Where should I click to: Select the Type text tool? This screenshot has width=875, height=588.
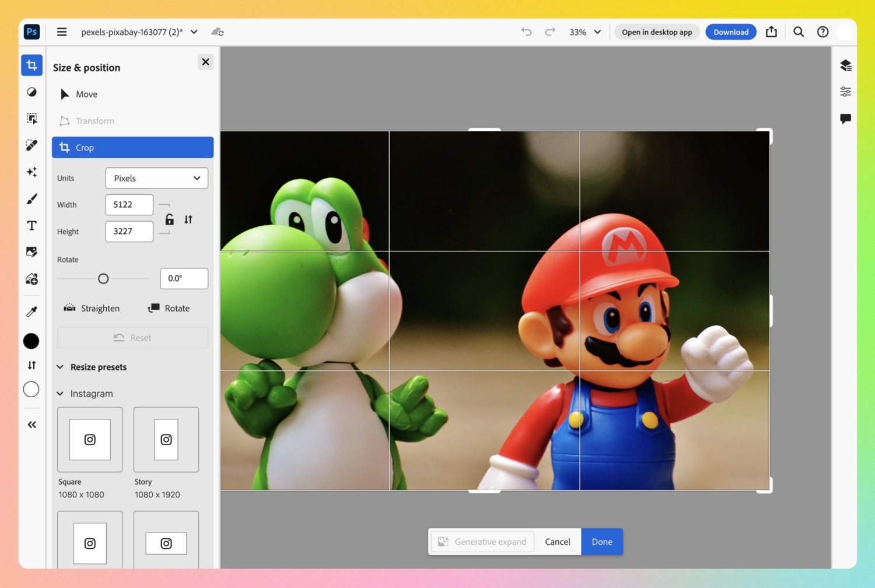32,226
